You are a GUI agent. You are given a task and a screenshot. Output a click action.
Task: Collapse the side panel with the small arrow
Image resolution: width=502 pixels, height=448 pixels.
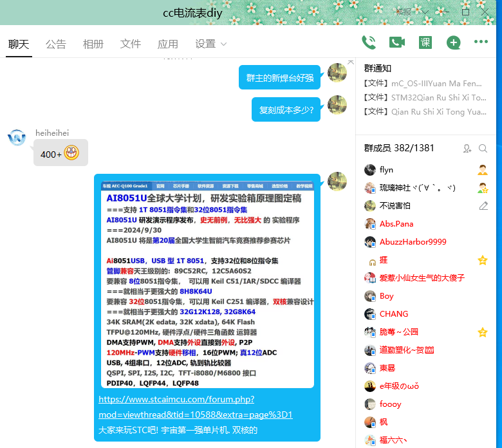351,62
